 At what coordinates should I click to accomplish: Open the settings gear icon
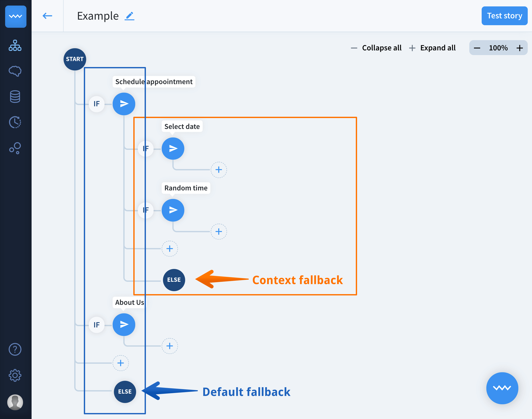click(x=15, y=375)
